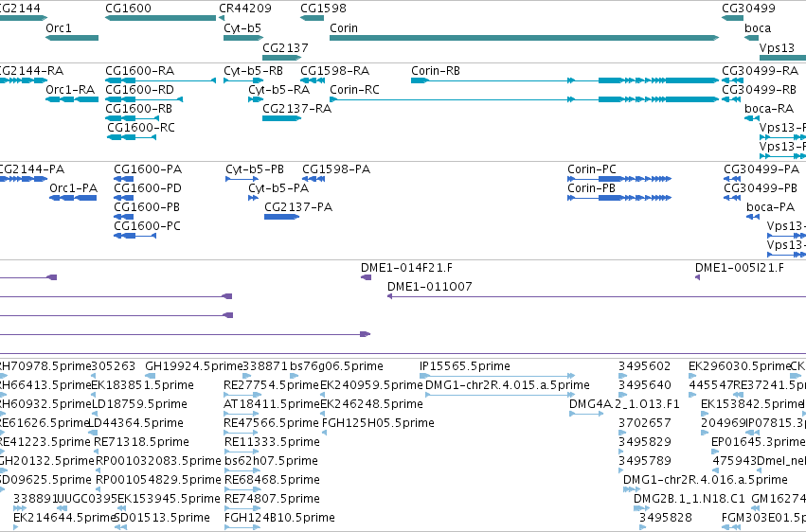Select EST GH19924.5prime label
Image resolution: width=806 pixels, height=532 pixels.
tap(193, 366)
